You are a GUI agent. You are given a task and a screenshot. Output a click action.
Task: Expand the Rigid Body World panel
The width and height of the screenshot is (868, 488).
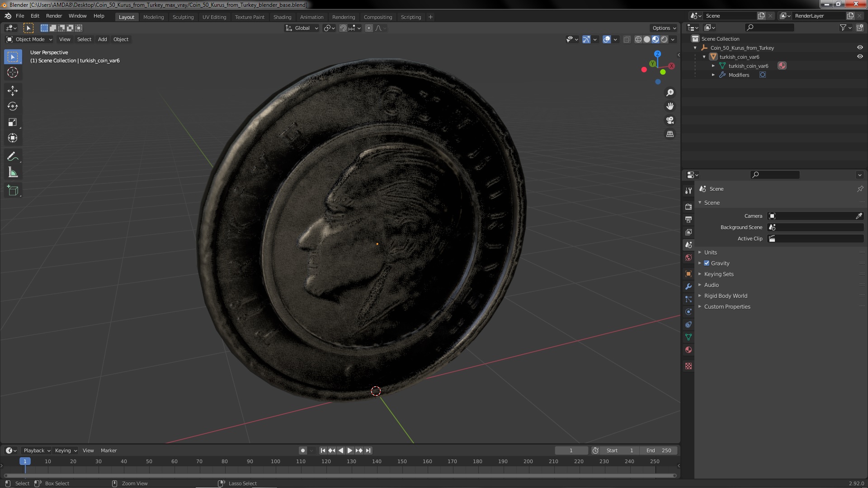(x=725, y=296)
